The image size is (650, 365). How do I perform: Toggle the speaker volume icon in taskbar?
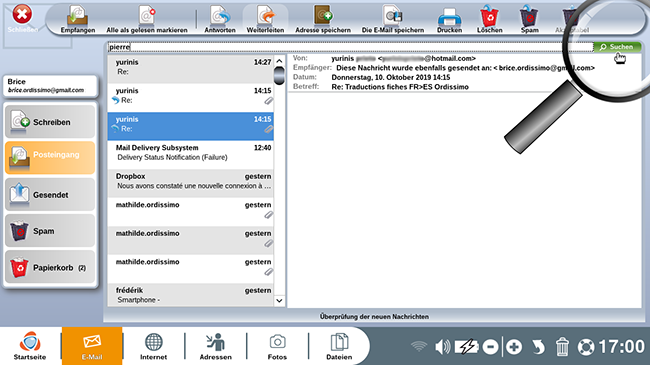(x=442, y=346)
